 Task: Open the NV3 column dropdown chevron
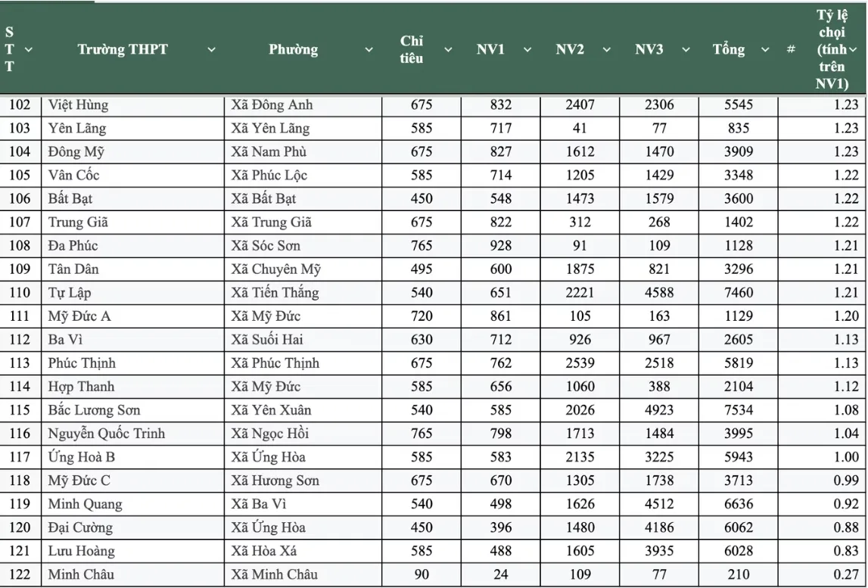pos(686,50)
